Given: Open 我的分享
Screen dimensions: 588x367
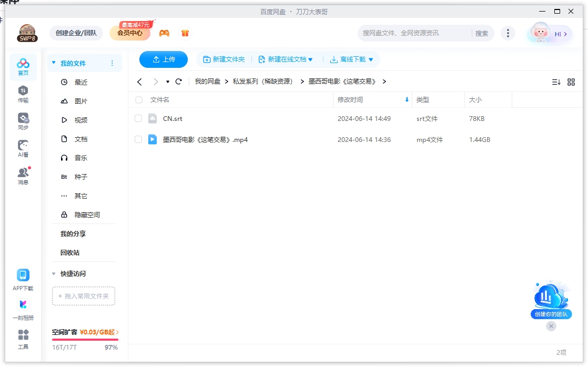Looking at the screenshot, I should 73,233.
